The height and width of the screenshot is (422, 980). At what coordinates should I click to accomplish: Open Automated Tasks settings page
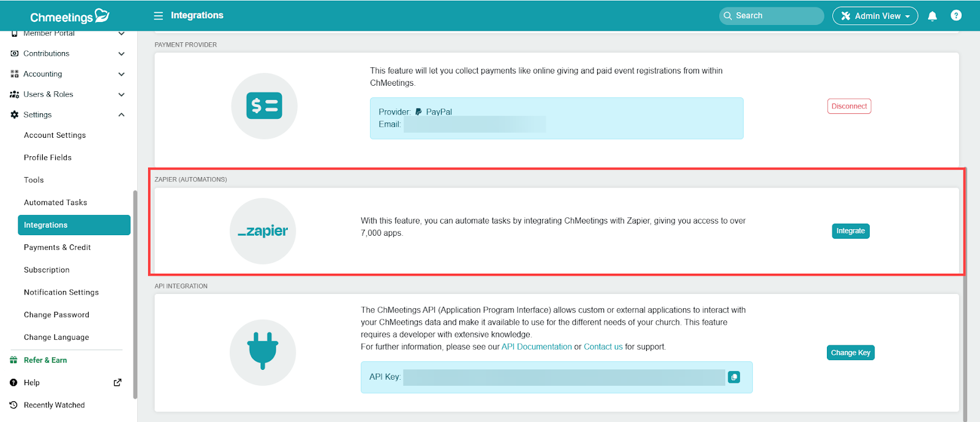point(55,203)
